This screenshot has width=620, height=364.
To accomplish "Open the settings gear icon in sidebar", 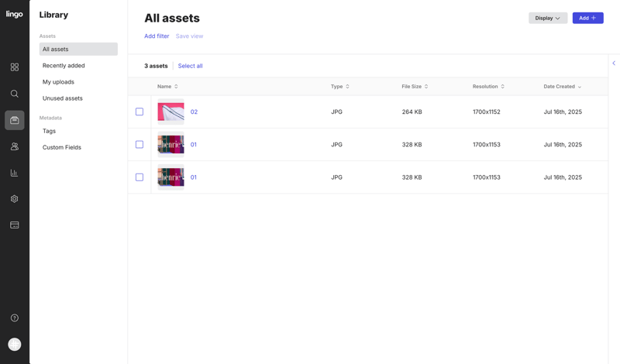I will 15,199.
